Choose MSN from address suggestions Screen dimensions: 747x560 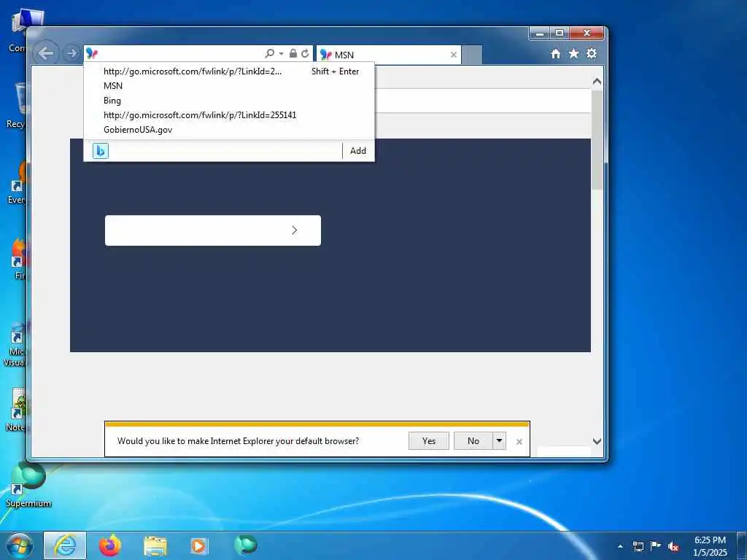228,86
